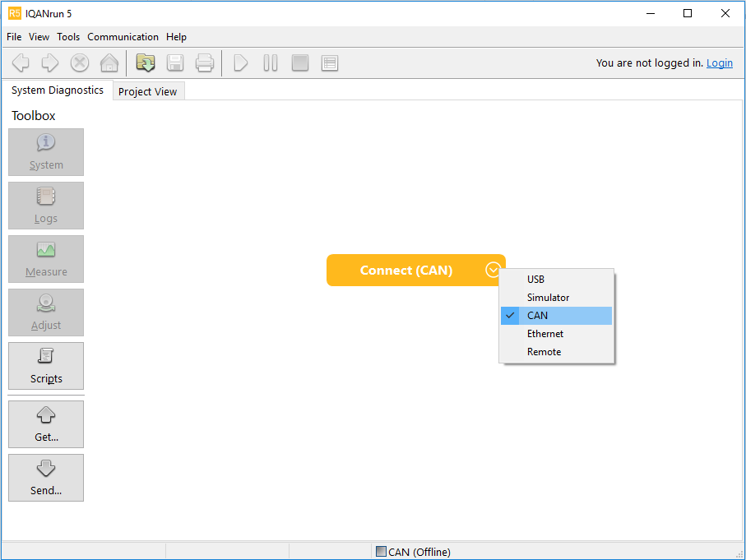Toggle the connection type dropdown arrow
This screenshot has width=746, height=560.
click(x=493, y=271)
